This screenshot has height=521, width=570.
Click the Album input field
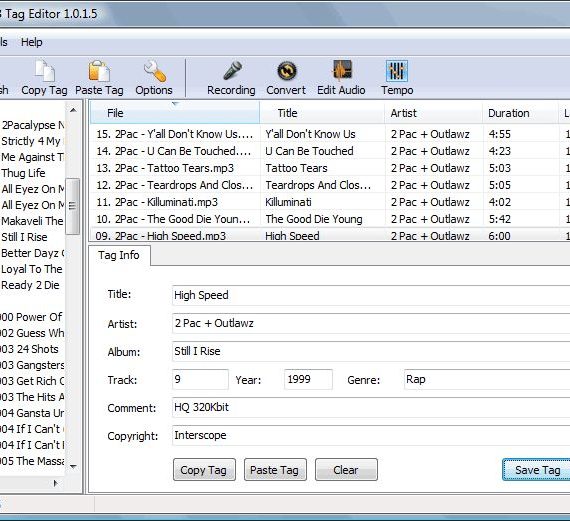[371, 351]
